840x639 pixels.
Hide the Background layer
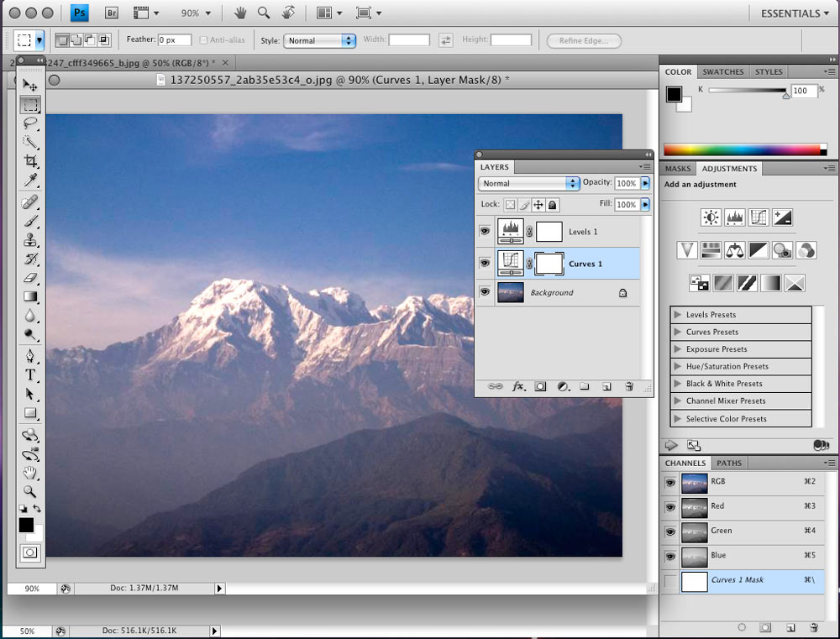coord(485,292)
